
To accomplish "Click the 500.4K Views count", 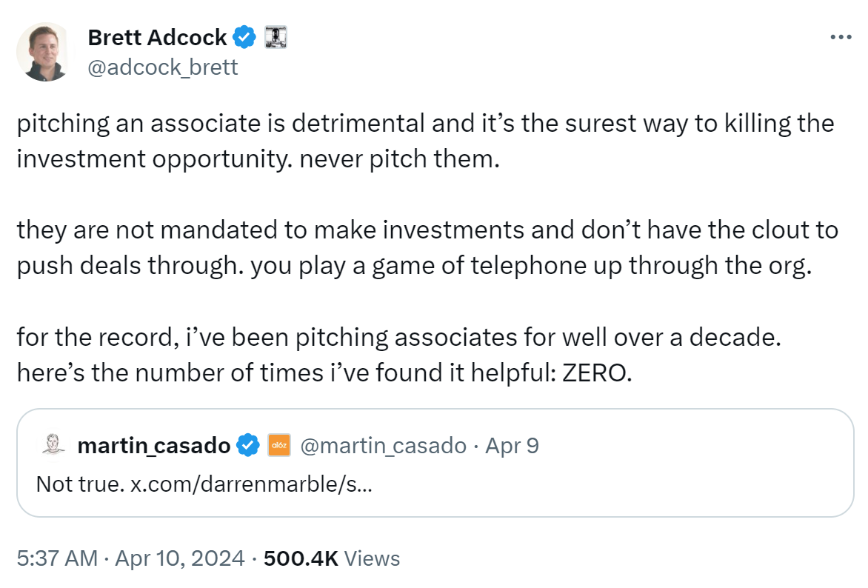I will [332, 558].
